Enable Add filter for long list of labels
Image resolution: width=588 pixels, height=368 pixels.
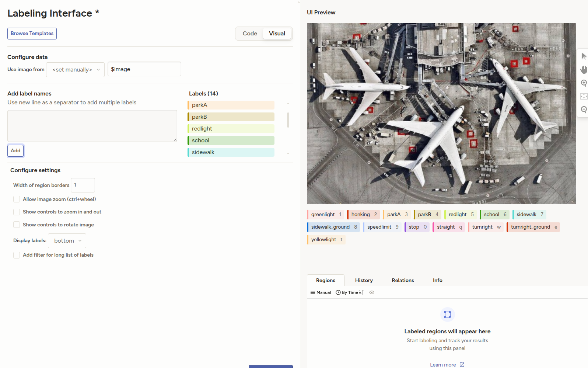[x=17, y=255]
